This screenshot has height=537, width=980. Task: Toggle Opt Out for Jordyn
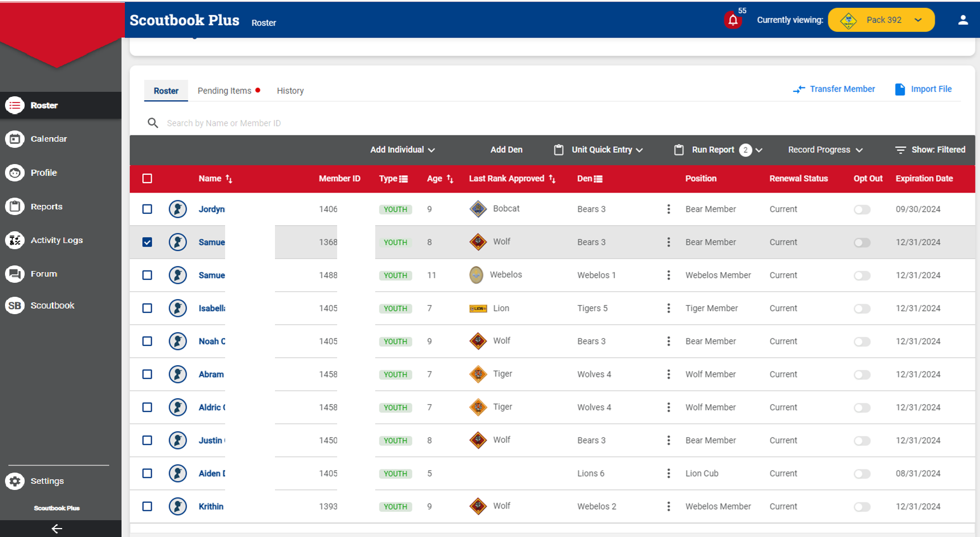point(862,209)
